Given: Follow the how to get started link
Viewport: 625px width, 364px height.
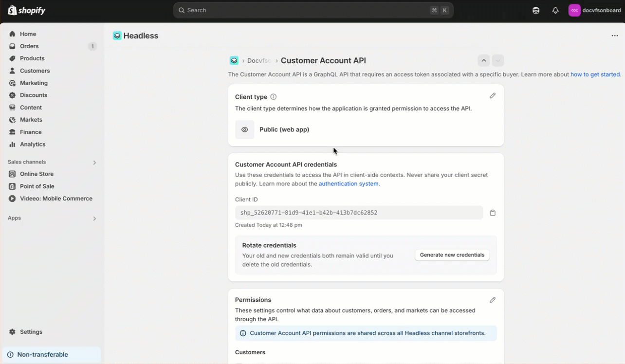Looking at the screenshot, I should (x=595, y=74).
